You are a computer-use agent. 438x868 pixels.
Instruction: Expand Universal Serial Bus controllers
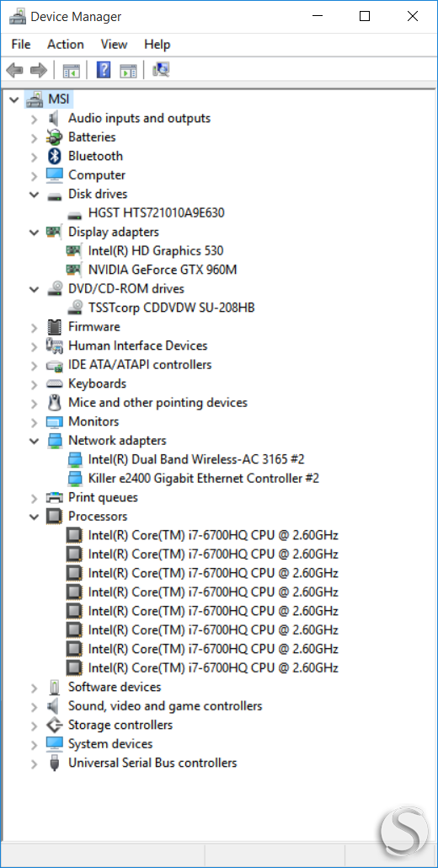(35, 764)
